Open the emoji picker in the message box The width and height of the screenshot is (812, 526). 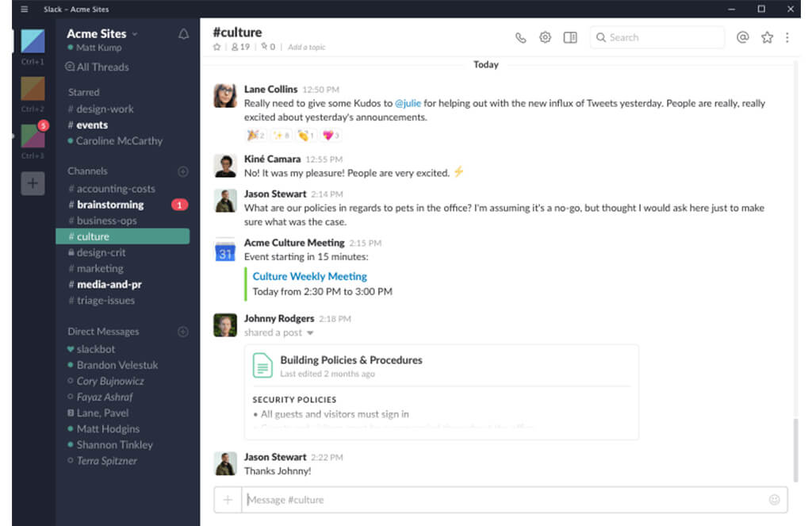coord(774,499)
